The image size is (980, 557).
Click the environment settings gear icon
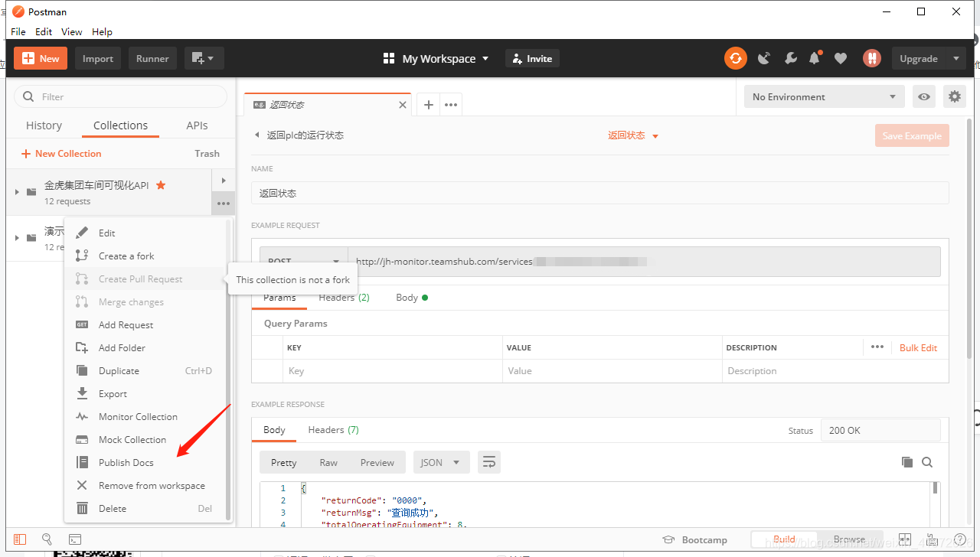pyautogui.click(x=954, y=96)
